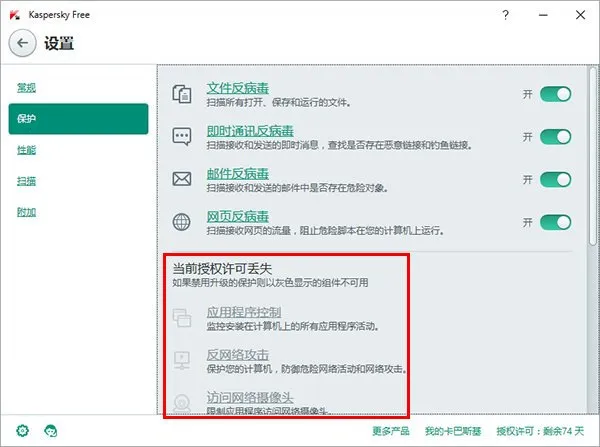Screen dimensions: 600x447
Task: Click the 文件反病毒 file scan icon
Action: tap(182, 95)
